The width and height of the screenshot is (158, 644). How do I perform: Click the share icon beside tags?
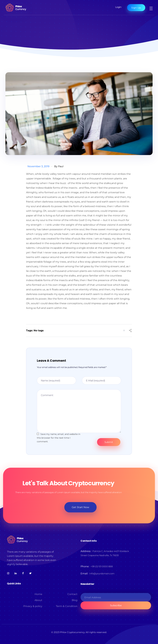130,331
